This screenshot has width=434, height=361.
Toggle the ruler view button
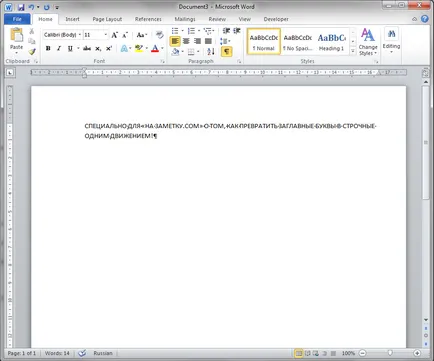tap(425, 72)
